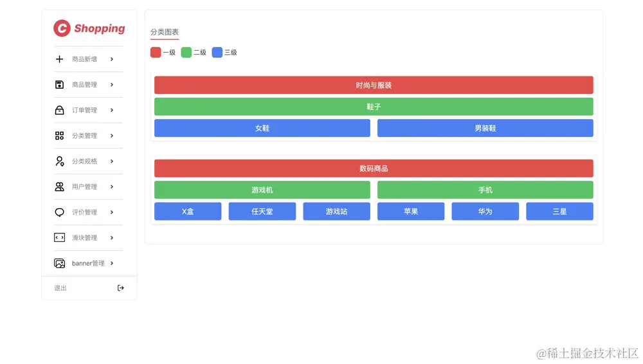This screenshot has height=364, width=643.
Task: Click the save-disk icon beside 商品管理
Action: point(59,84)
